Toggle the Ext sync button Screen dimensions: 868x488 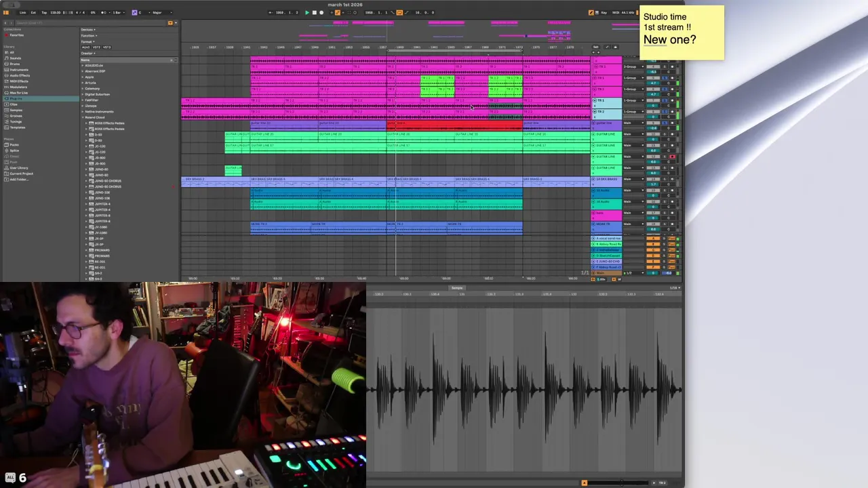33,12
